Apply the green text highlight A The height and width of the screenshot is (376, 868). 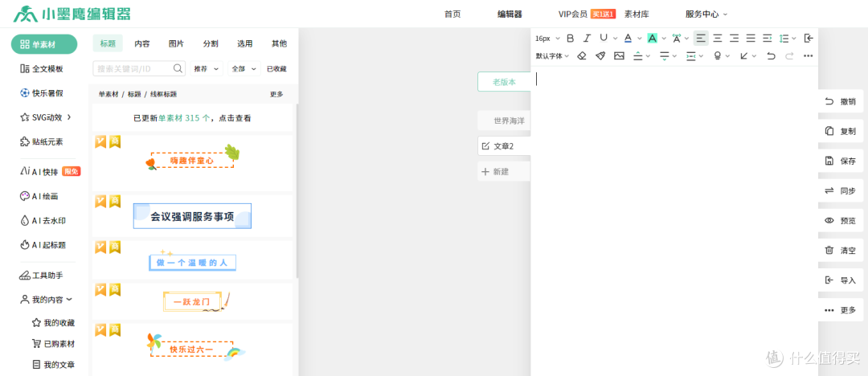[652, 39]
